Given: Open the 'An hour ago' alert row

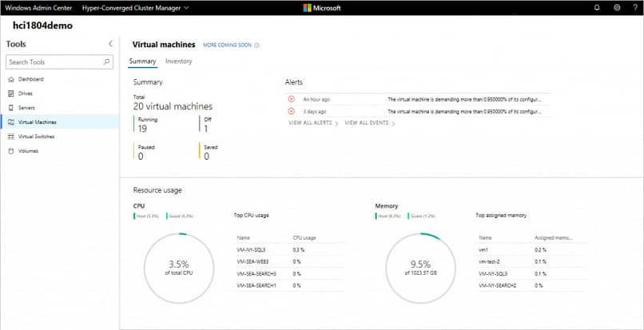Looking at the screenshot, I should click(415, 100).
